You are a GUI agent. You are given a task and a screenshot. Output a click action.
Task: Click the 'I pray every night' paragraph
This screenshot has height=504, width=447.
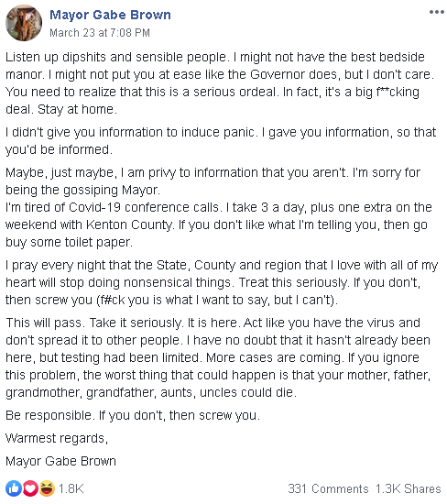tap(222, 282)
